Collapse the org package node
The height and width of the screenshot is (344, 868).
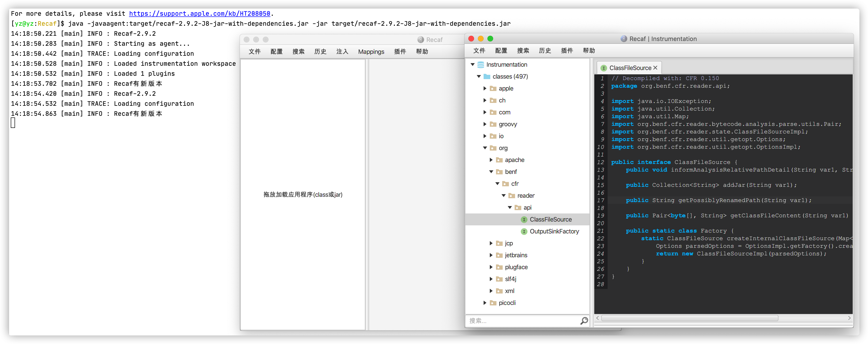[x=485, y=148]
